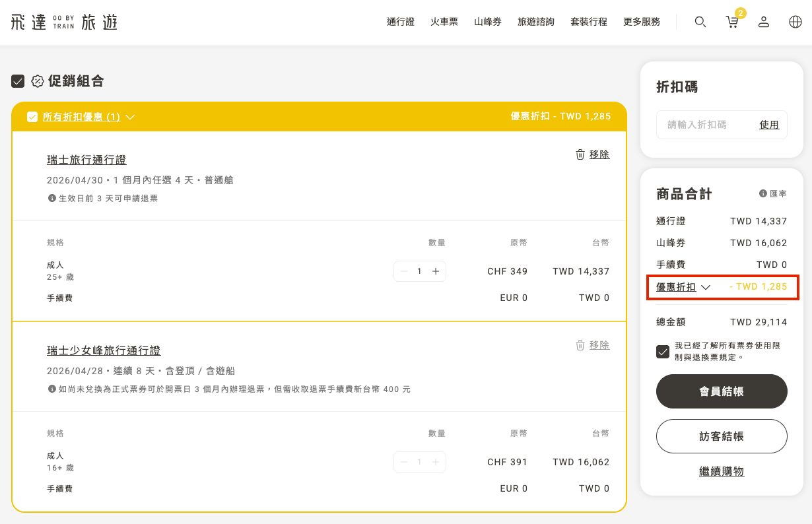
Task: Toggle the 促銷組合 checkbox
Action: pyautogui.click(x=18, y=81)
